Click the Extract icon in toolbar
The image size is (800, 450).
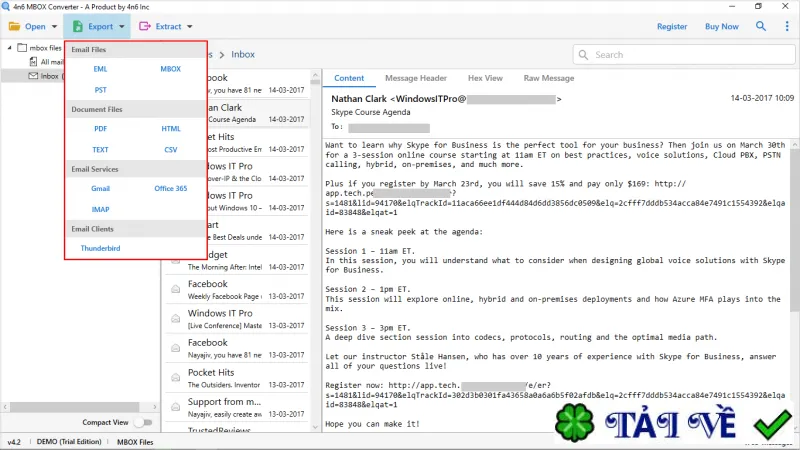pos(145,26)
